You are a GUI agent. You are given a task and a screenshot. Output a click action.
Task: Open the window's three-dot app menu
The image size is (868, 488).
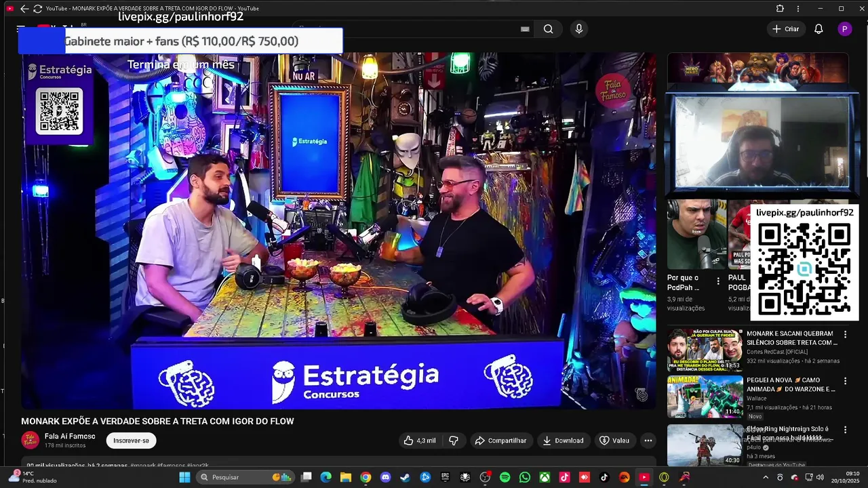pyautogui.click(x=798, y=9)
